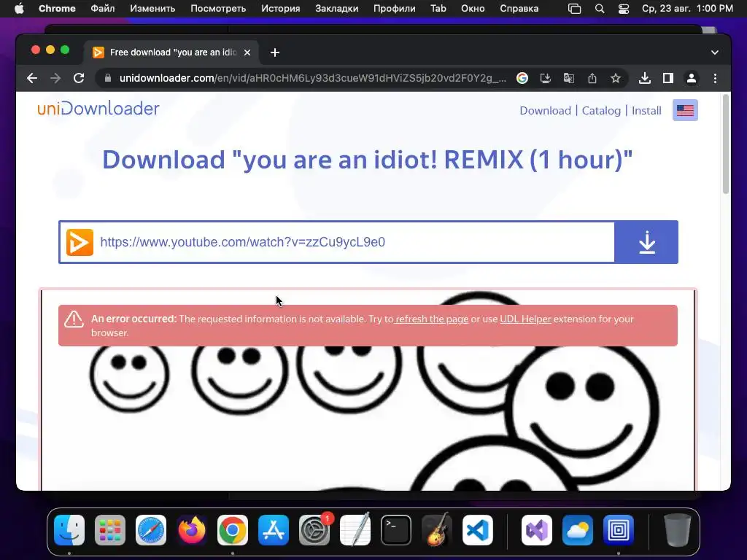Click the Chrome forward arrow
This screenshot has width=747, height=560.
55,78
